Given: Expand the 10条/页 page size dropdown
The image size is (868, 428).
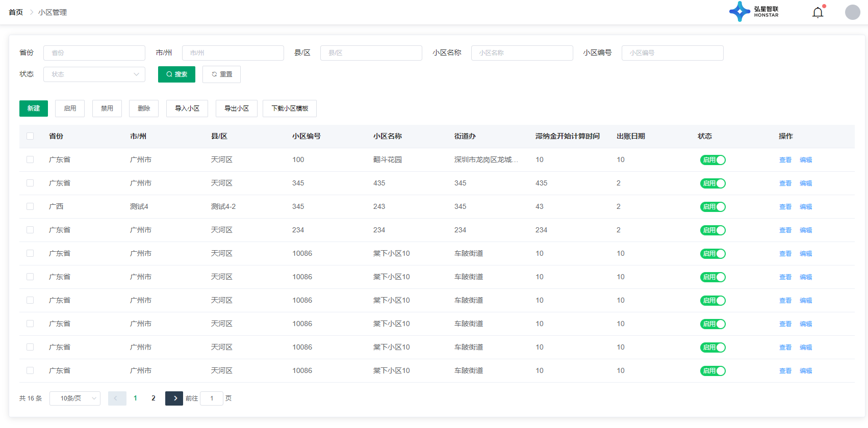Looking at the screenshot, I should tap(75, 398).
